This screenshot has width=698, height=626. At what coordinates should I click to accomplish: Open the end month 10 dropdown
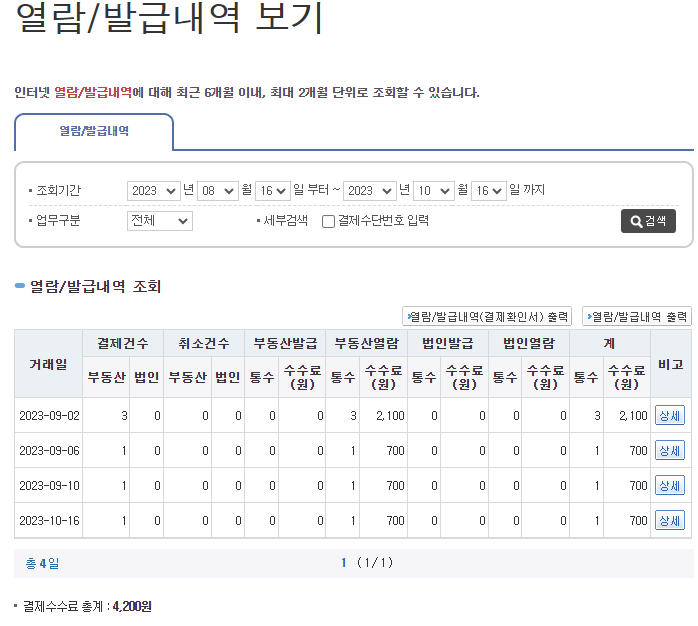434,191
